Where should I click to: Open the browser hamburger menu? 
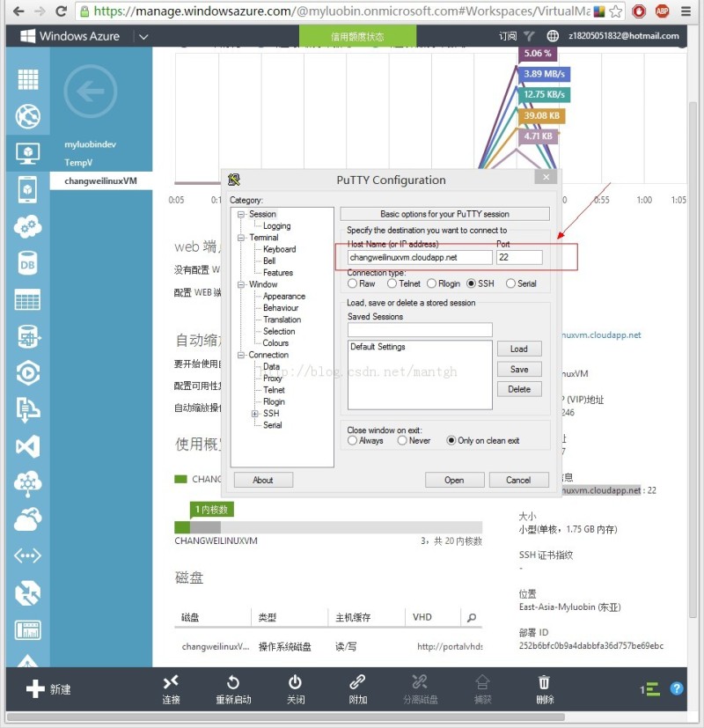(x=686, y=11)
